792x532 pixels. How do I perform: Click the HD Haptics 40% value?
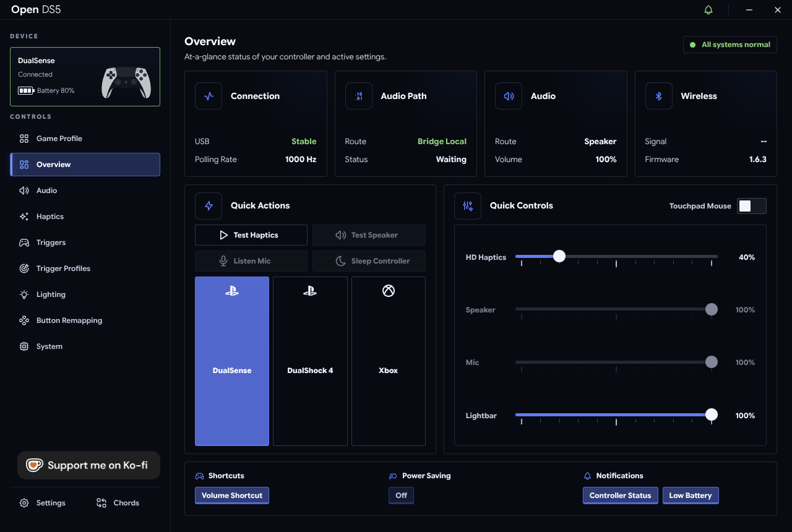coord(747,257)
